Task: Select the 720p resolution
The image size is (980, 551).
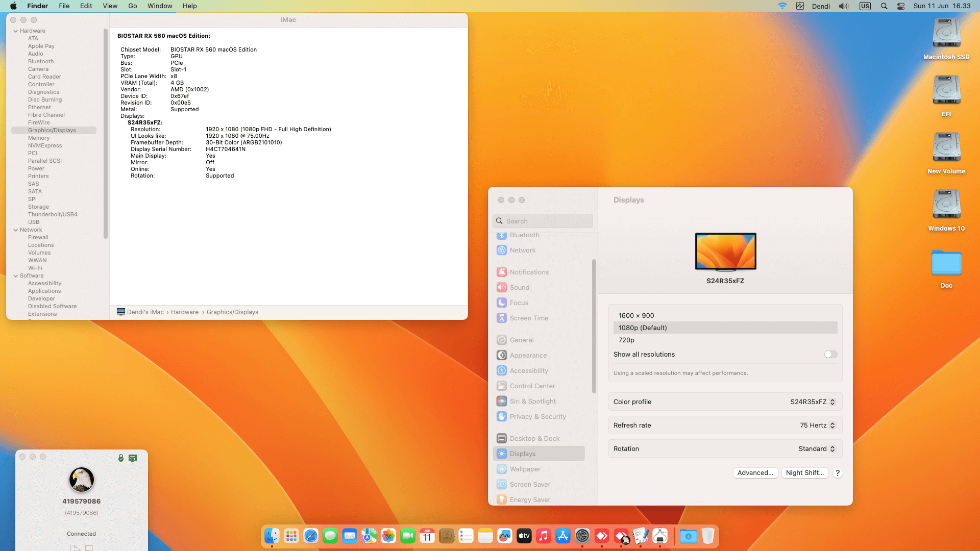Action: (725, 340)
